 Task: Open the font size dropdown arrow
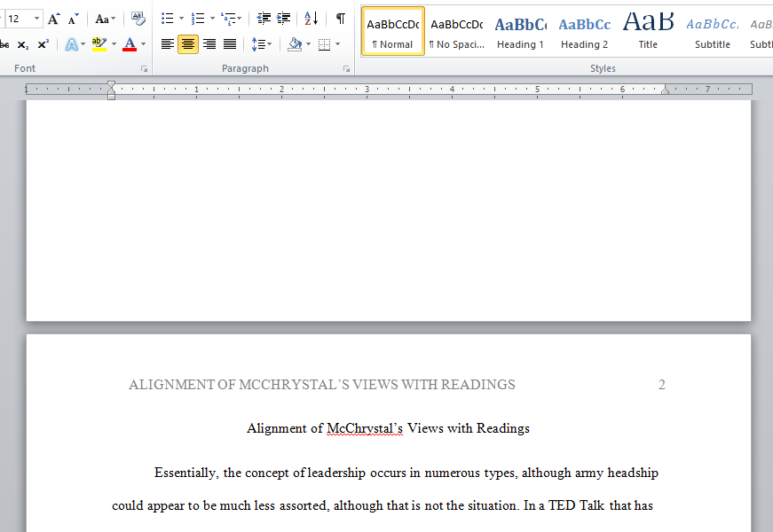[37, 19]
